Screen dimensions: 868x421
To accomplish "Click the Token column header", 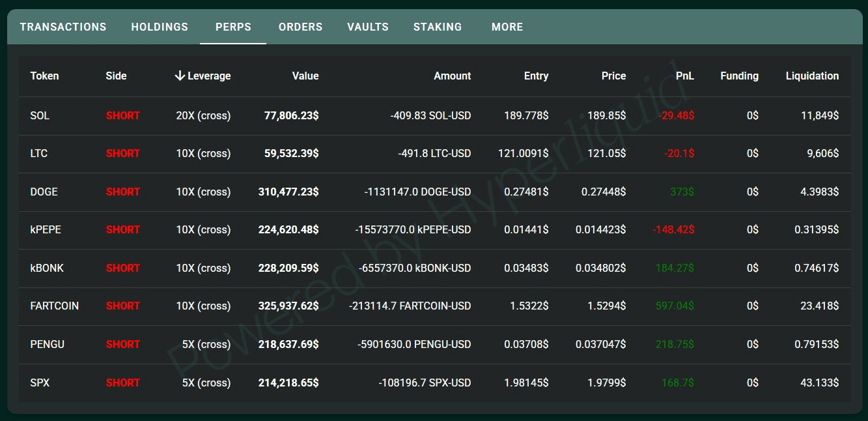I will [x=44, y=76].
